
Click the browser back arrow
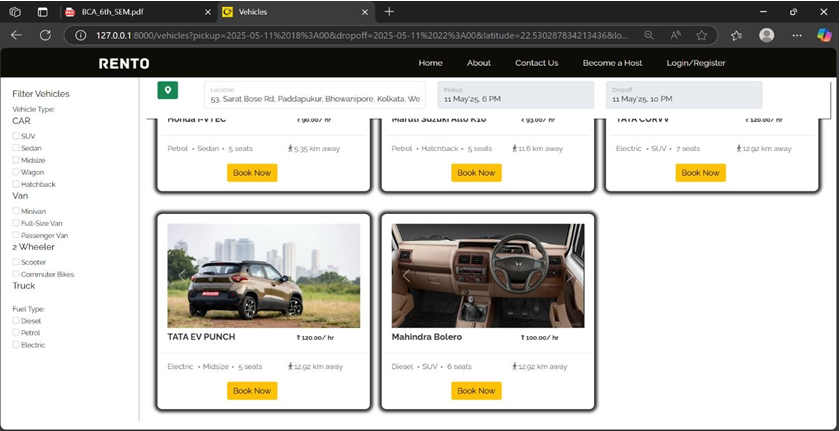coord(16,35)
